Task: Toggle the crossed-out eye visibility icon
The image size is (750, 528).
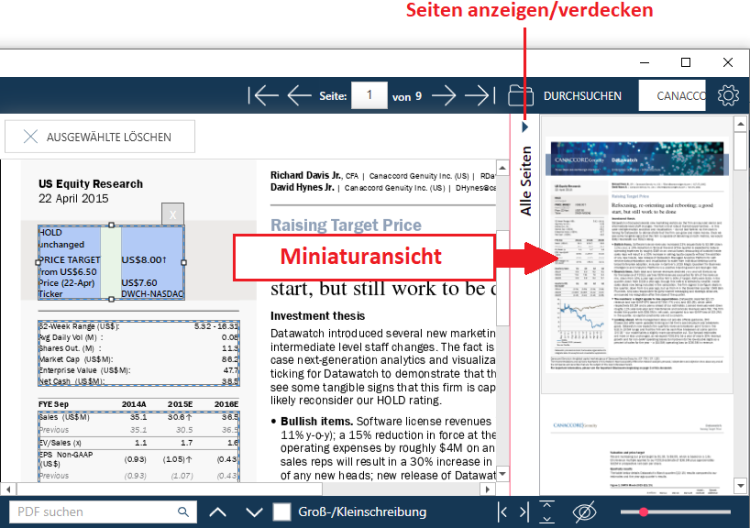Action: coord(584,512)
